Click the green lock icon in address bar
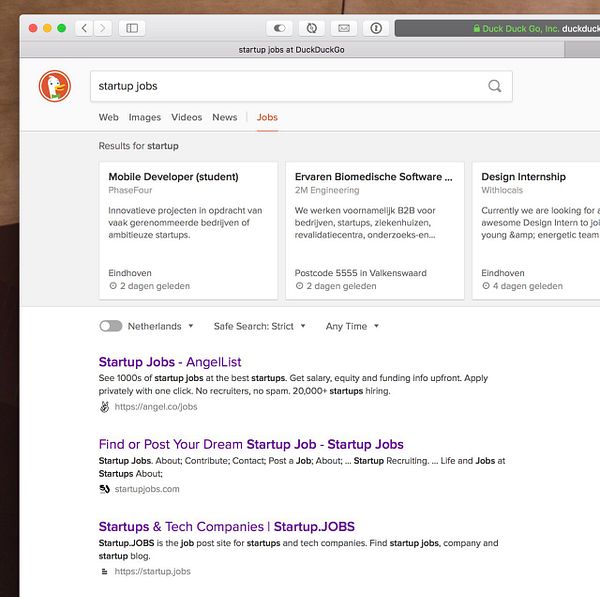The width and height of the screenshot is (600, 597). tap(476, 28)
